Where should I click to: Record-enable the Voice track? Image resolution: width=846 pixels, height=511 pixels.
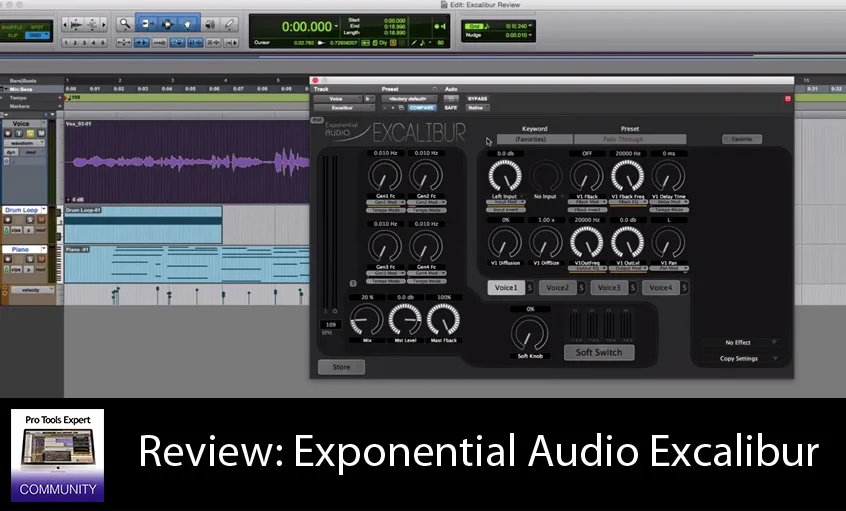(8, 133)
